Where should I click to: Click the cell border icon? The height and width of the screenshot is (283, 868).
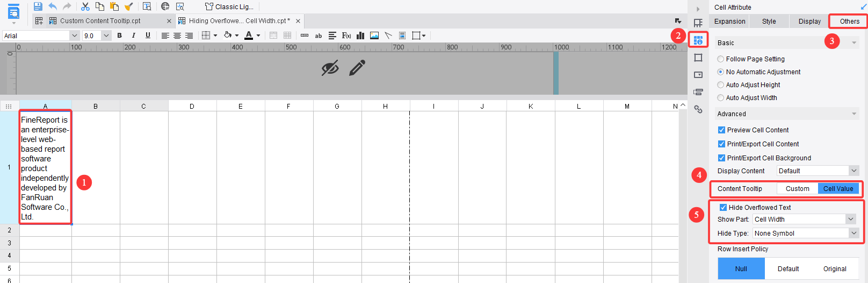pos(206,36)
